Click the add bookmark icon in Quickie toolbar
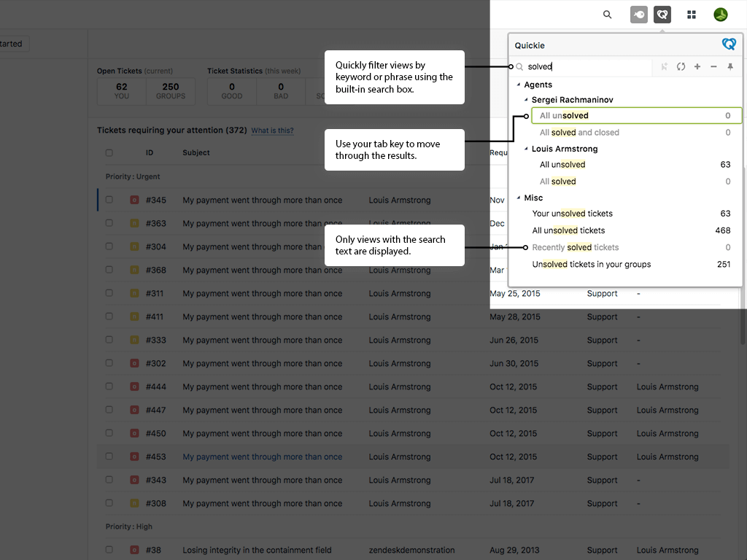Image resolution: width=747 pixels, height=560 pixels. [664, 66]
